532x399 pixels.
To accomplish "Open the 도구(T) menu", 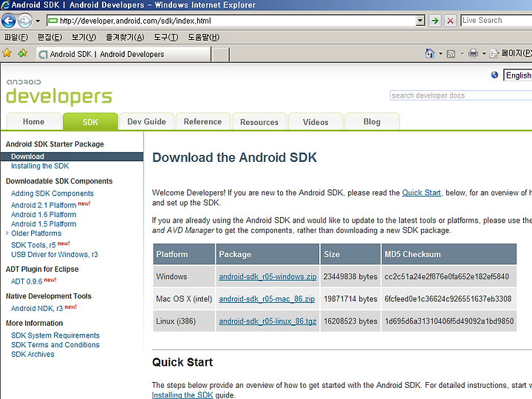I will pos(166,37).
